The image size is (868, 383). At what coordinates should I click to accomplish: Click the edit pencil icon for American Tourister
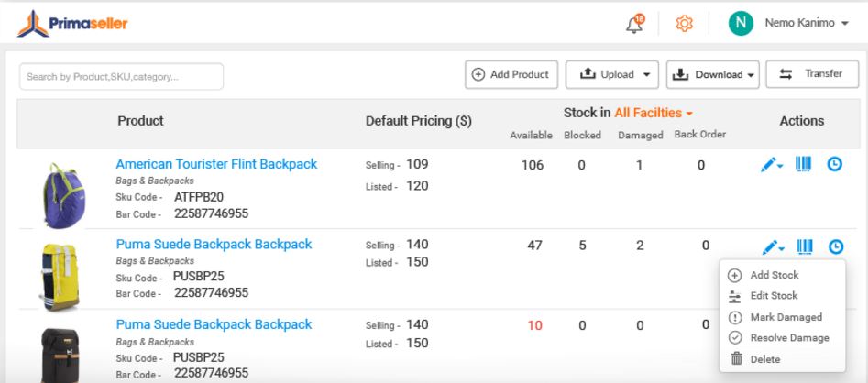[x=770, y=165]
